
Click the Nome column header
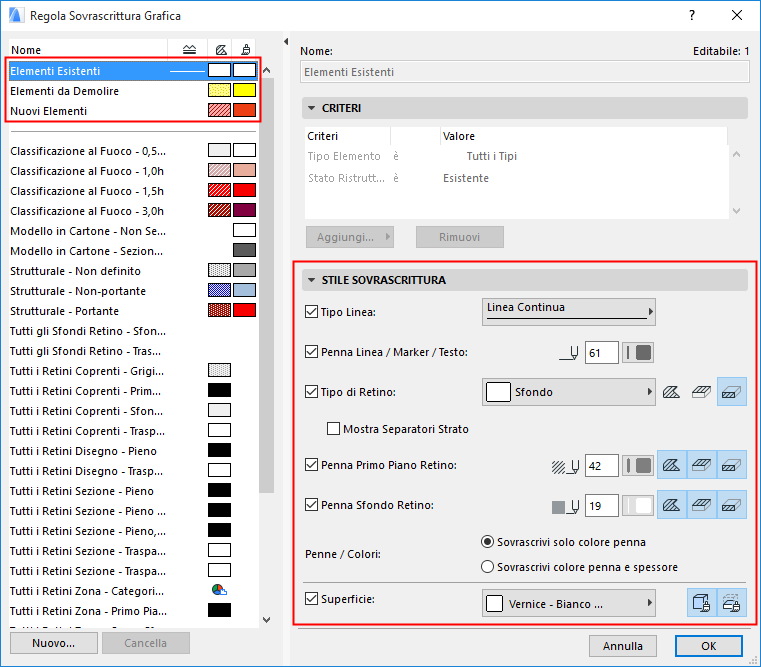[88, 50]
